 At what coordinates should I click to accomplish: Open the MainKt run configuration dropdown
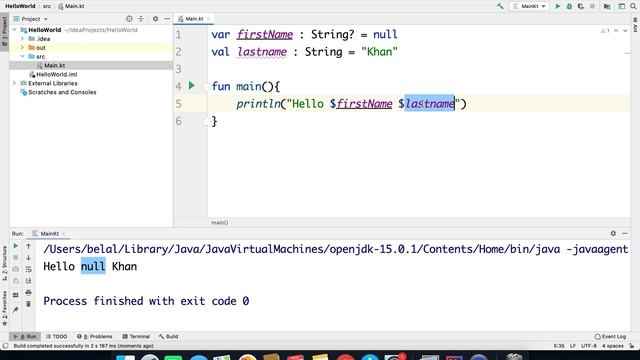(x=529, y=6)
